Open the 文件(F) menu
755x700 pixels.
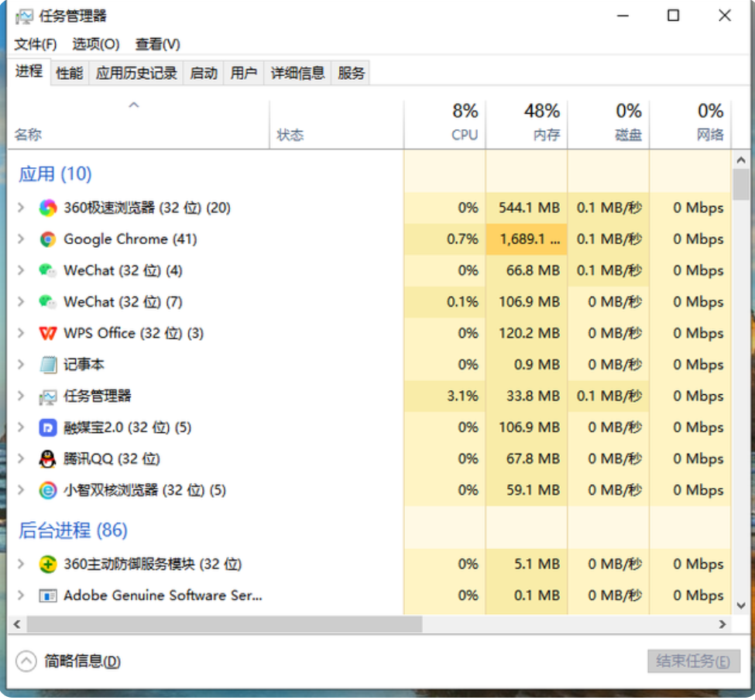coord(36,44)
